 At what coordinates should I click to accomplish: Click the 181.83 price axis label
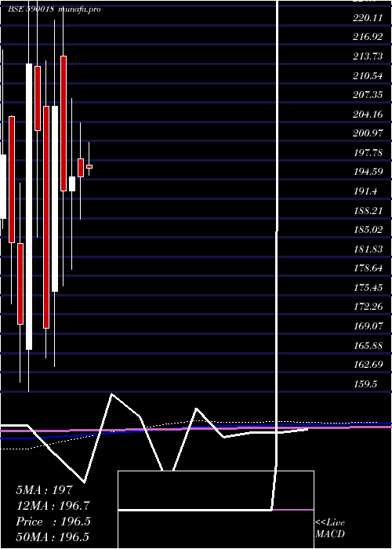pyautogui.click(x=368, y=249)
